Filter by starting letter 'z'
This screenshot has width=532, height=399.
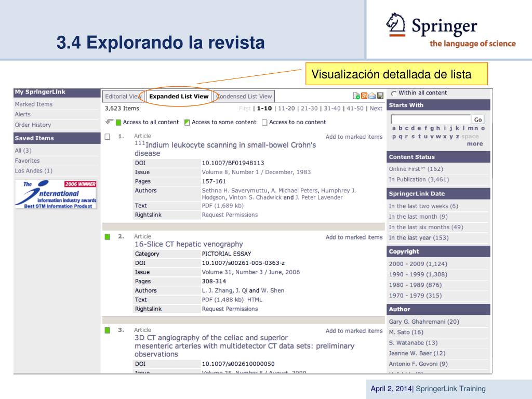pos(457,137)
